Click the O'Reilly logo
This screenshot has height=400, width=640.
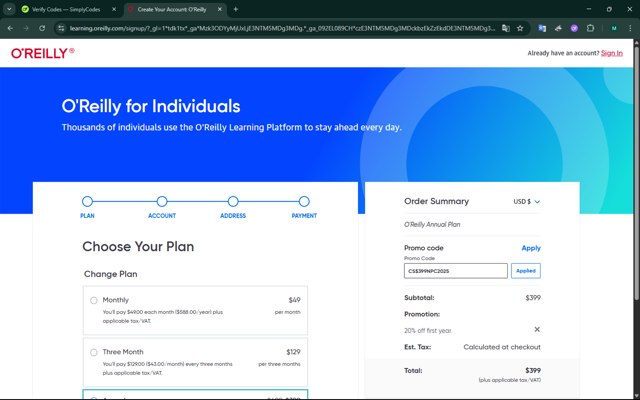tap(43, 53)
